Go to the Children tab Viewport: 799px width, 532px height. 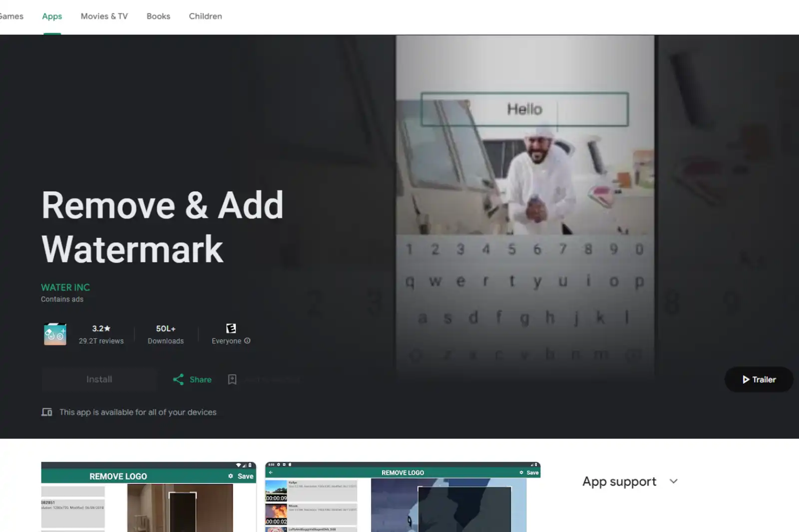(x=205, y=16)
